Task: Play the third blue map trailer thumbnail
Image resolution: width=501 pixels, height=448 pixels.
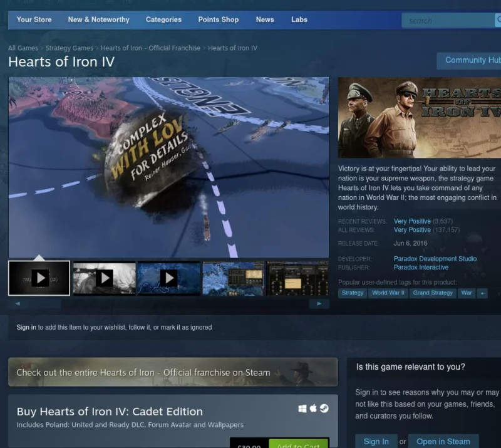Action: tap(168, 278)
